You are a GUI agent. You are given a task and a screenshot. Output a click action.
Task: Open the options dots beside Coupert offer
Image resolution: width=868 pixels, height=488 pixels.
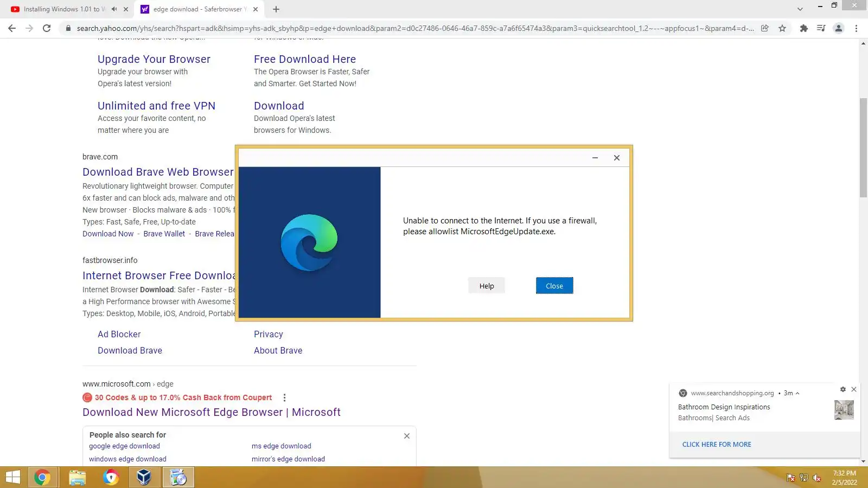pyautogui.click(x=284, y=397)
